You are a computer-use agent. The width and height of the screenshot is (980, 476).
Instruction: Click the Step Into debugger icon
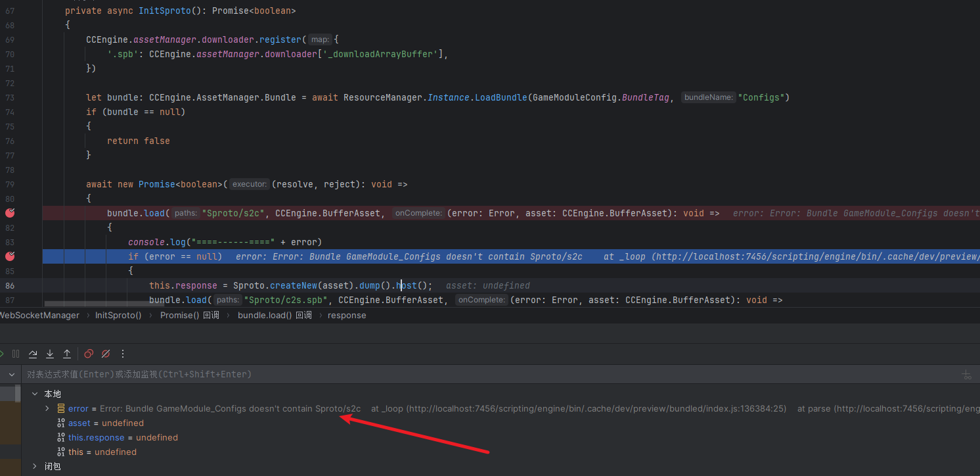pyautogui.click(x=50, y=354)
